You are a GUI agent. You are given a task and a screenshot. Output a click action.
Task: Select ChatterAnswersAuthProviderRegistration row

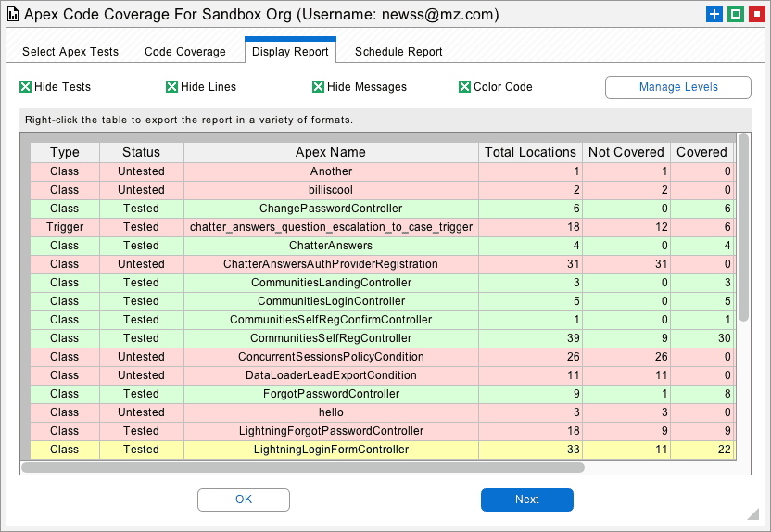(x=382, y=264)
